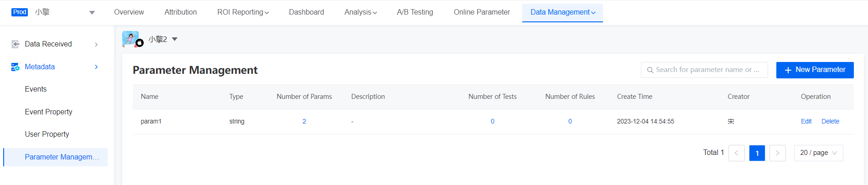Click the Data Received sidebar icon
The width and height of the screenshot is (868, 185).
(16, 44)
